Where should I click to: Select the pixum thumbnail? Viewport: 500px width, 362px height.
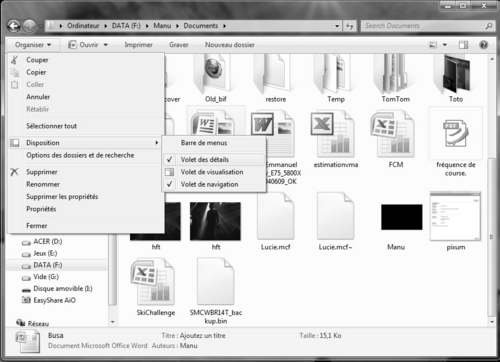click(455, 216)
